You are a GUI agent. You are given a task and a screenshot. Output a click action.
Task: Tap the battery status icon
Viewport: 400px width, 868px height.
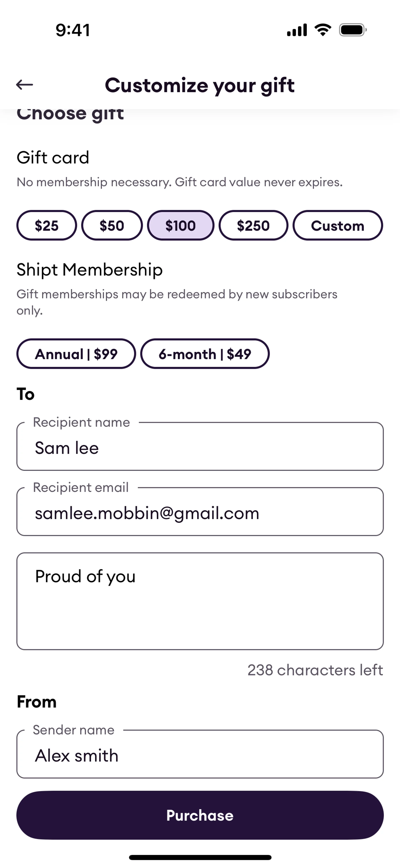click(x=352, y=30)
